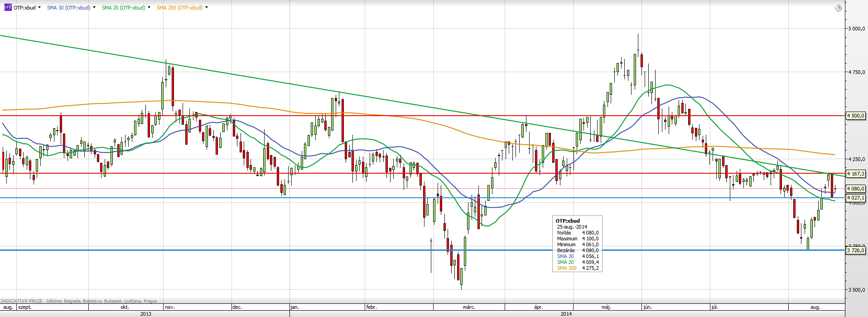Click the ápr. month label on time axis
This screenshot has height=317, width=868.
(538, 307)
